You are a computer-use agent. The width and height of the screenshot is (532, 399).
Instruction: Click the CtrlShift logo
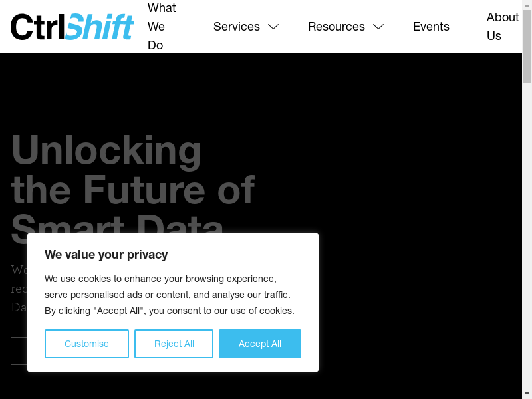point(72,27)
